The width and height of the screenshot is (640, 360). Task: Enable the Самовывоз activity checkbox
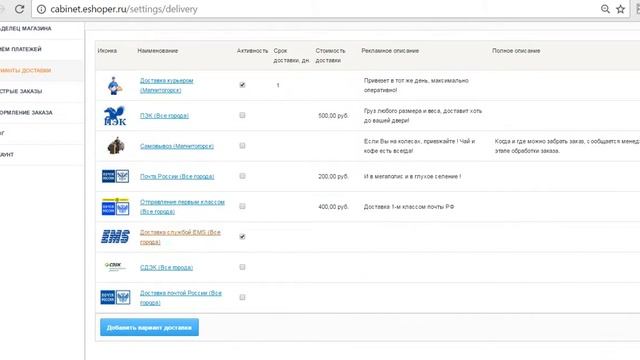pyautogui.click(x=242, y=146)
